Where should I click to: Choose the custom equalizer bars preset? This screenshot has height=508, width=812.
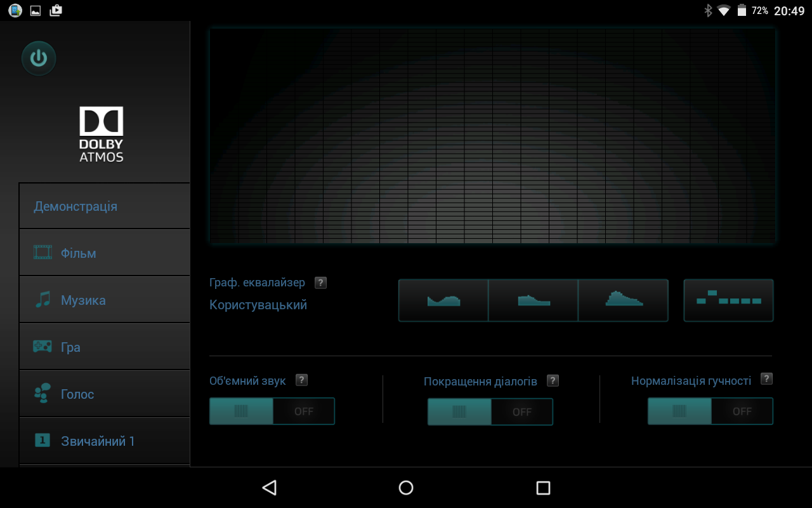[x=728, y=300]
